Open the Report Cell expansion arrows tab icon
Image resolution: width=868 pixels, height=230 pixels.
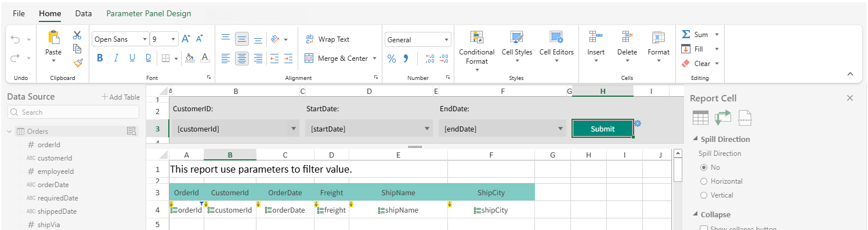point(723,118)
